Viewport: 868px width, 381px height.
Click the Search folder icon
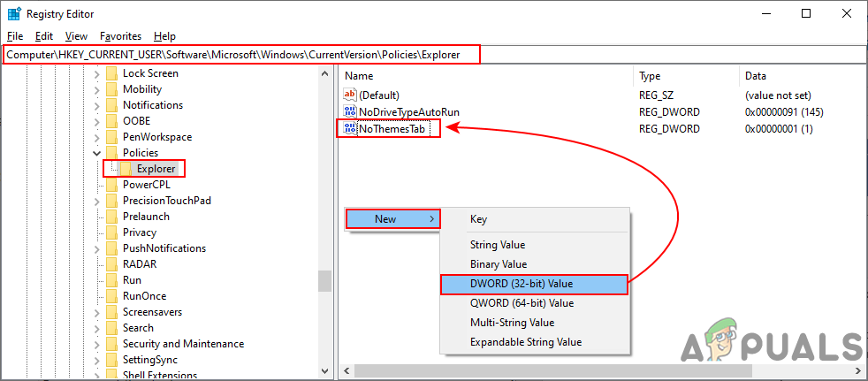(x=112, y=328)
